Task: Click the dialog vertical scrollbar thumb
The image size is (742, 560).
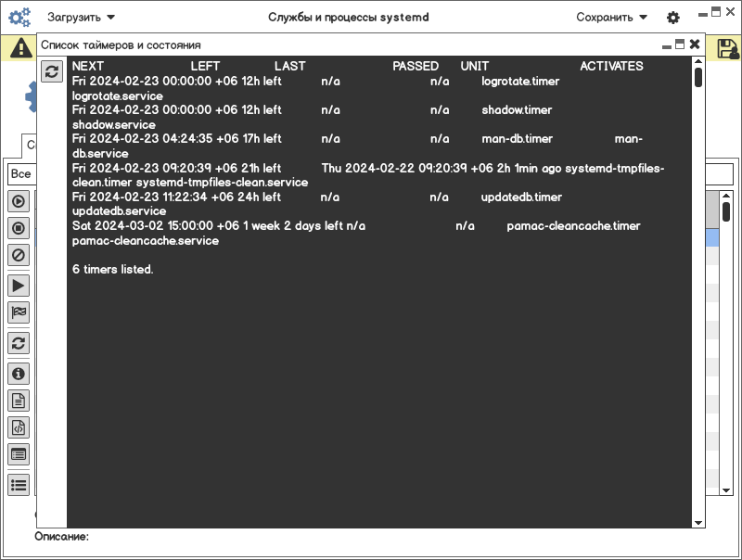Action: point(698,77)
